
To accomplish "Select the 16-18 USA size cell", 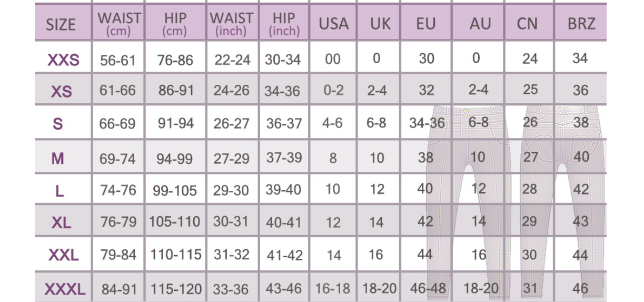I will [333, 288].
